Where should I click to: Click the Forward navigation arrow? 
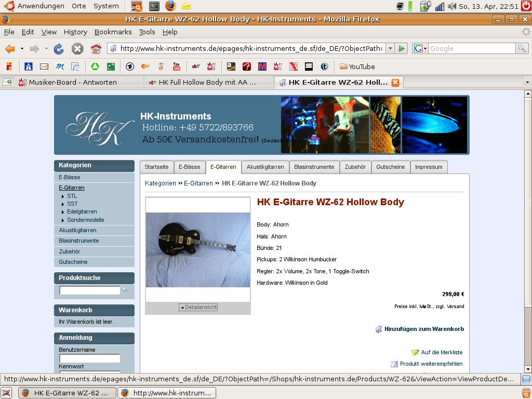[x=34, y=49]
